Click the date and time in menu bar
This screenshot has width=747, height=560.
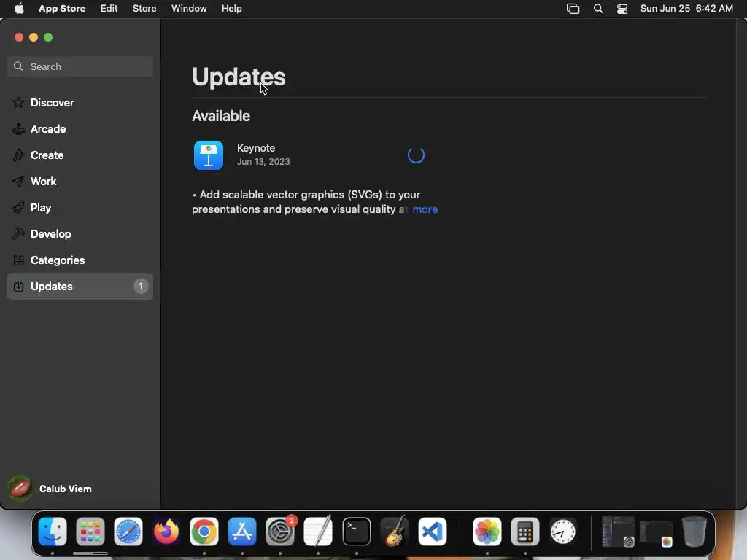(686, 8)
